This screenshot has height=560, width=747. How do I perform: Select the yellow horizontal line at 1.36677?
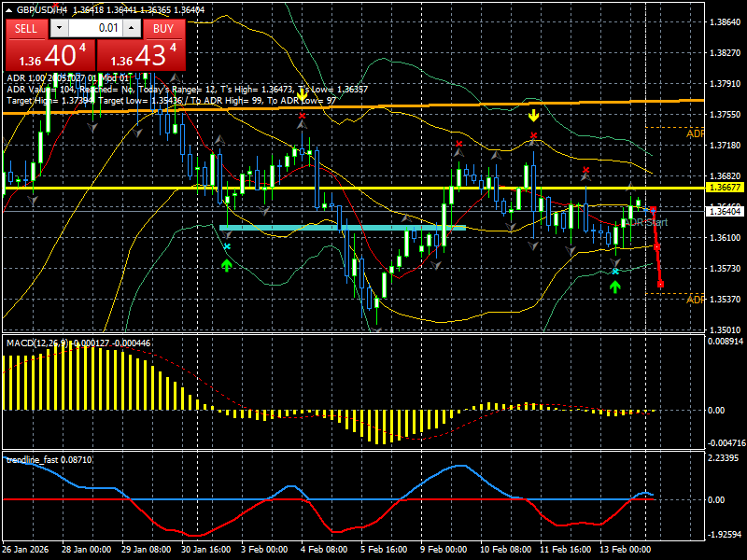tap(354, 189)
